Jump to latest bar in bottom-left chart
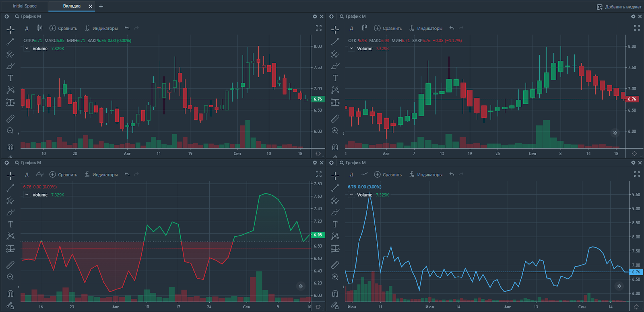Image resolution: width=644 pixels, height=312 pixels. tap(301, 286)
